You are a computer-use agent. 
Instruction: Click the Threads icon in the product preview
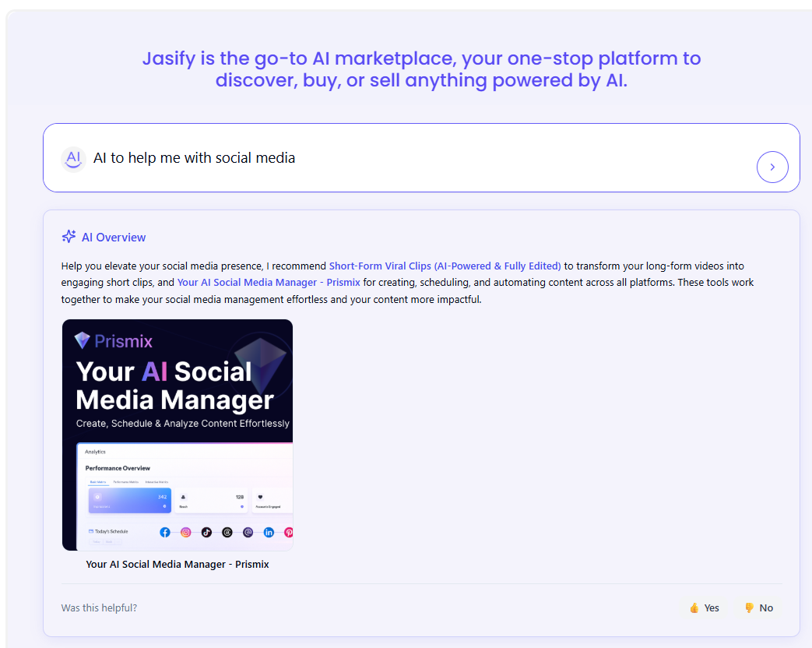tap(227, 533)
